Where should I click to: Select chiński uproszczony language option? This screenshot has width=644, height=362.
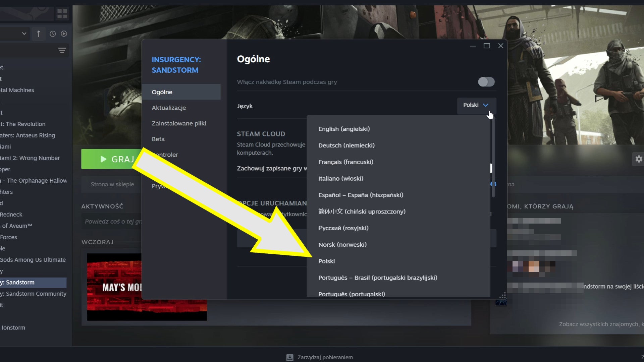click(362, 212)
